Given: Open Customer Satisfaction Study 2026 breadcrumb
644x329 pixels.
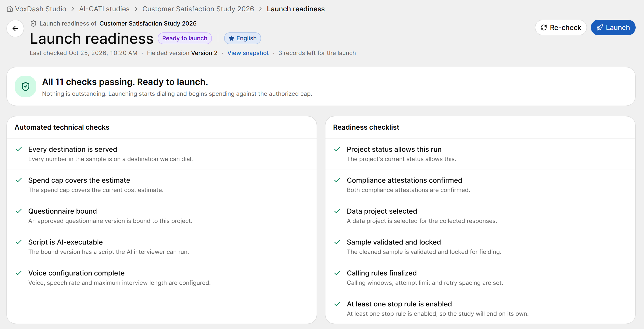Looking at the screenshot, I should pos(198,9).
